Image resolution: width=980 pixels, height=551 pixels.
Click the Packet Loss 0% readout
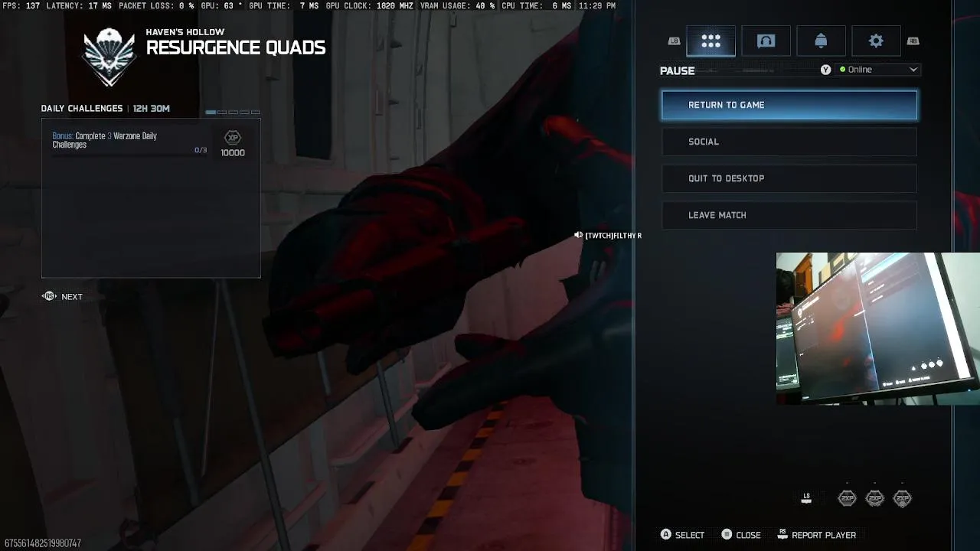click(x=156, y=6)
